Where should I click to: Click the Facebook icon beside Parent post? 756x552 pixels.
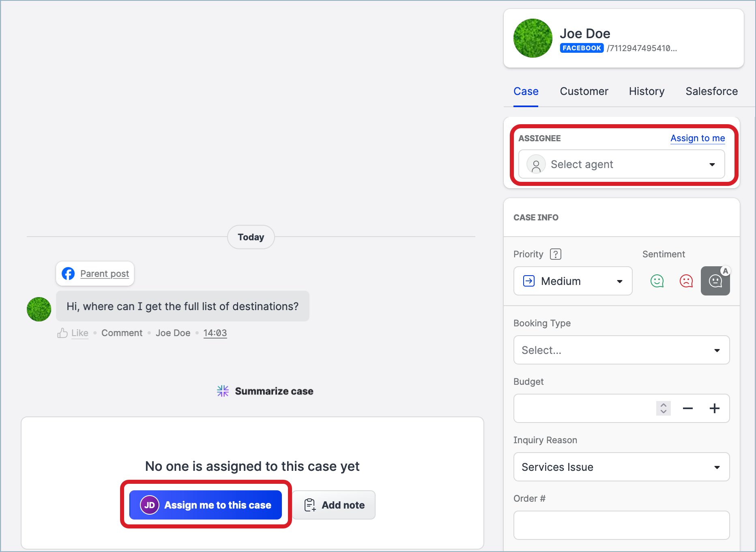[68, 274]
